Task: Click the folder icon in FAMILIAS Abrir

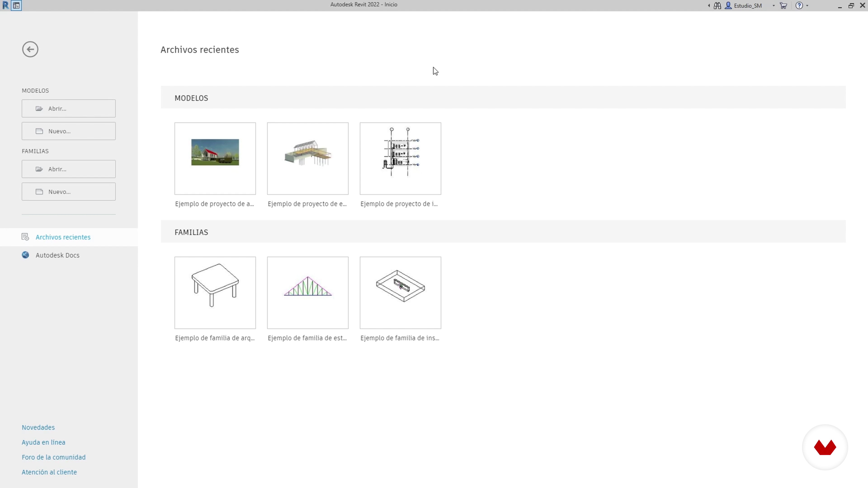Action: pyautogui.click(x=39, y=169)
